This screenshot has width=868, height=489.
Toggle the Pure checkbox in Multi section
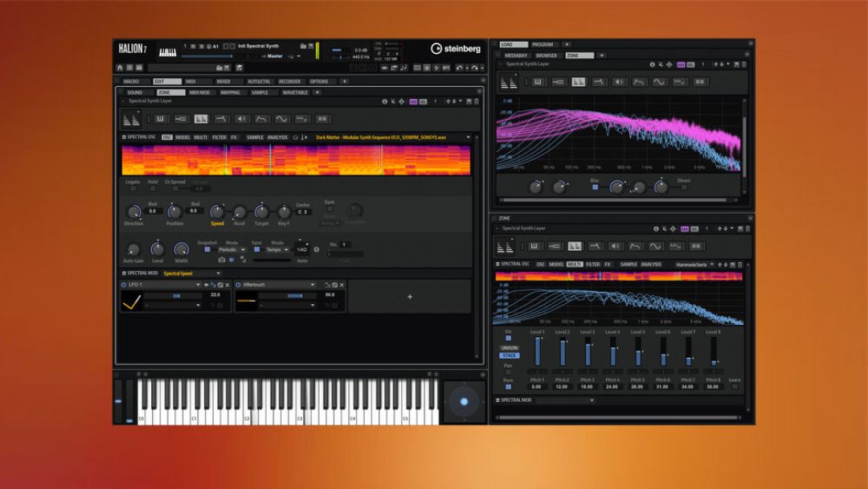point(508,387)
